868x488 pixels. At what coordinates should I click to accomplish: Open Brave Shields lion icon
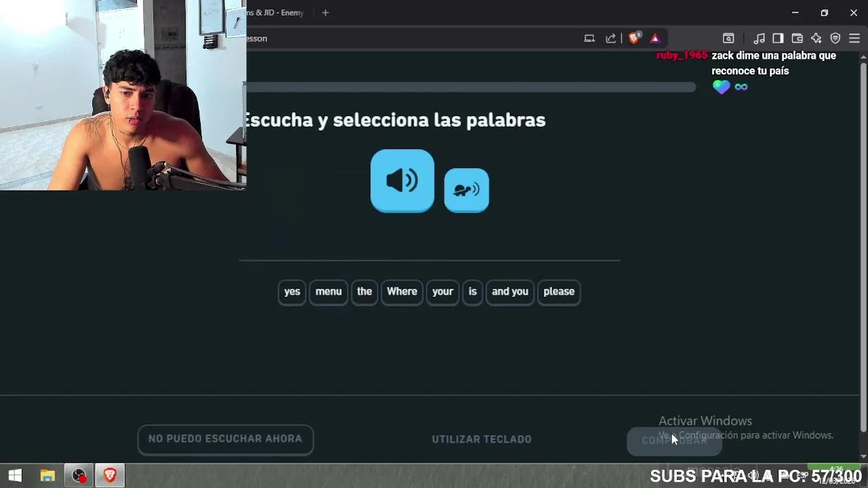click(634, 39)
